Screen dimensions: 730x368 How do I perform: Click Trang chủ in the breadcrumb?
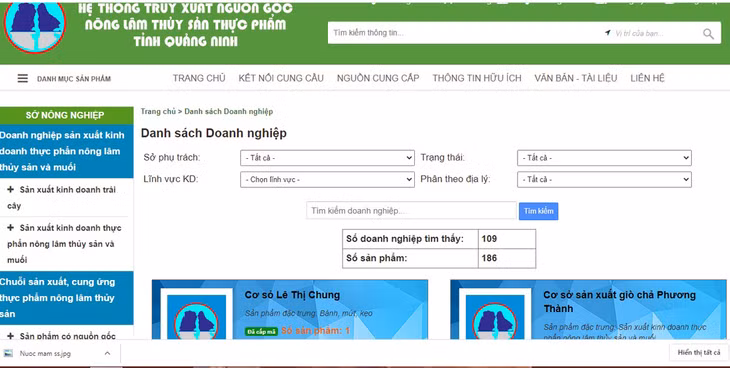(158, 111)
